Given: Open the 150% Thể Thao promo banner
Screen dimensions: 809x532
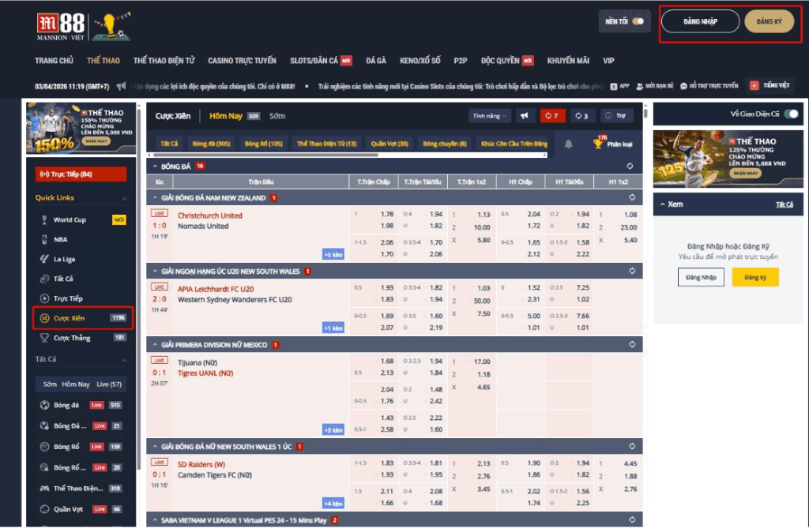Looking at the screenshot, I should pyautogui.click(x=81, y=128).
